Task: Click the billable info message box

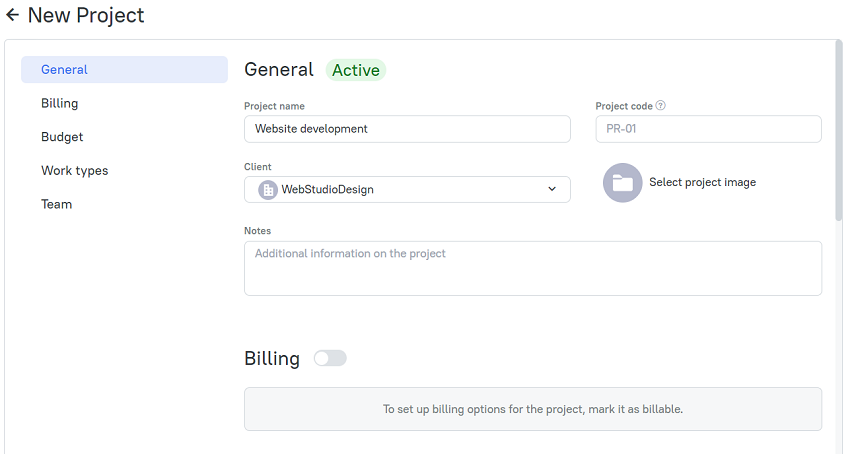Action: pos(533,409)
